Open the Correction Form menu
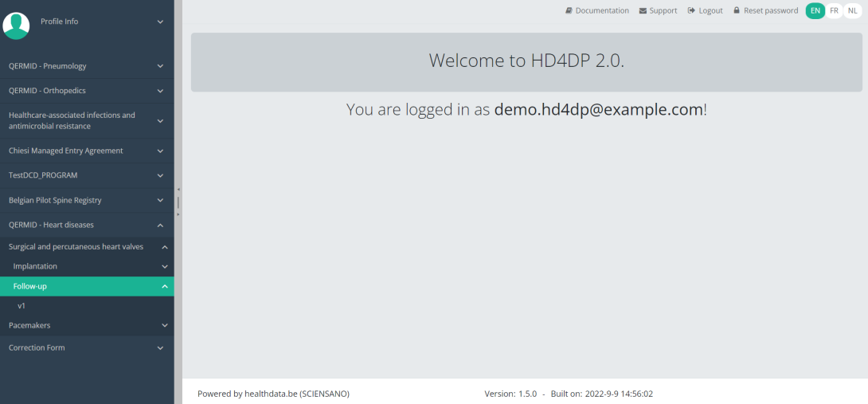This screenshot has width=868, height=404. 37,347
